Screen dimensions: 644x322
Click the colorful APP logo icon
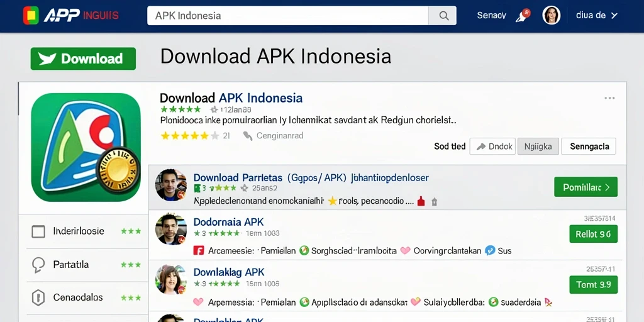point(31,16)
